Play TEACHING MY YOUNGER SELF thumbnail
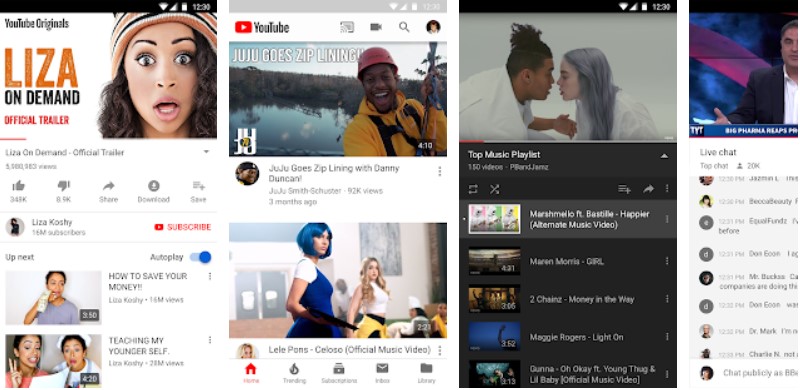This screenshot has height=390, width=800. tap(53, 361)
